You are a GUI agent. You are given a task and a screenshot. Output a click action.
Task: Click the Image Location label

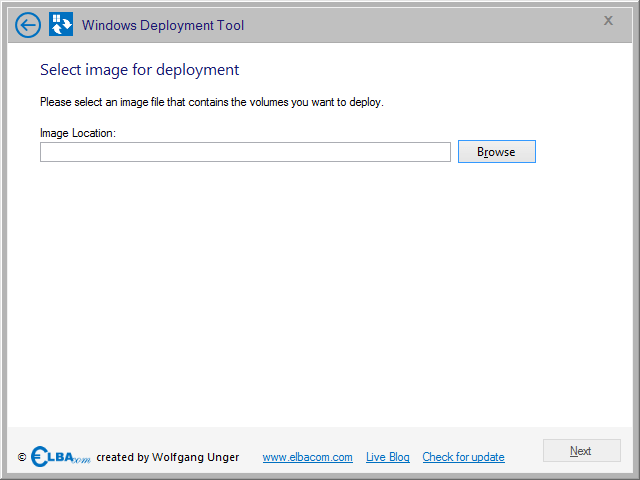tap(78, 133)
